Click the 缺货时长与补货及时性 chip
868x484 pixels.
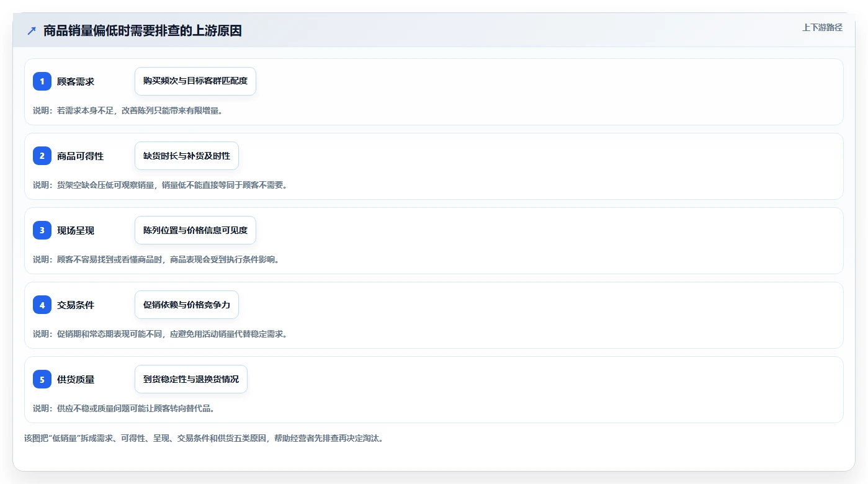click(x=187, y=156)
